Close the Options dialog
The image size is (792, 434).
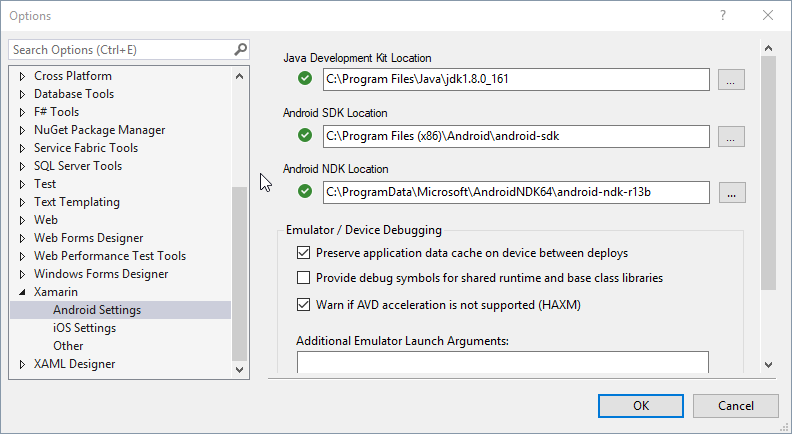point(768,15)
